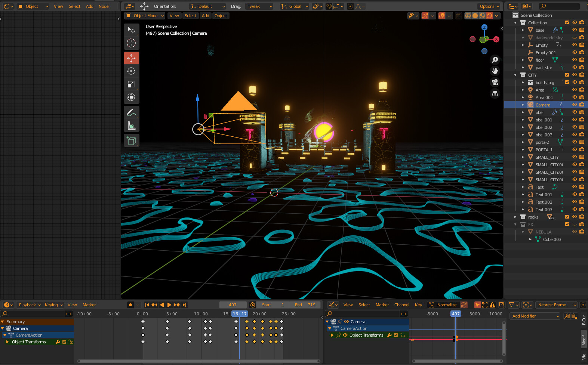Expand the rocks collection
Viewport: 588px width, 365px height.
515,217
